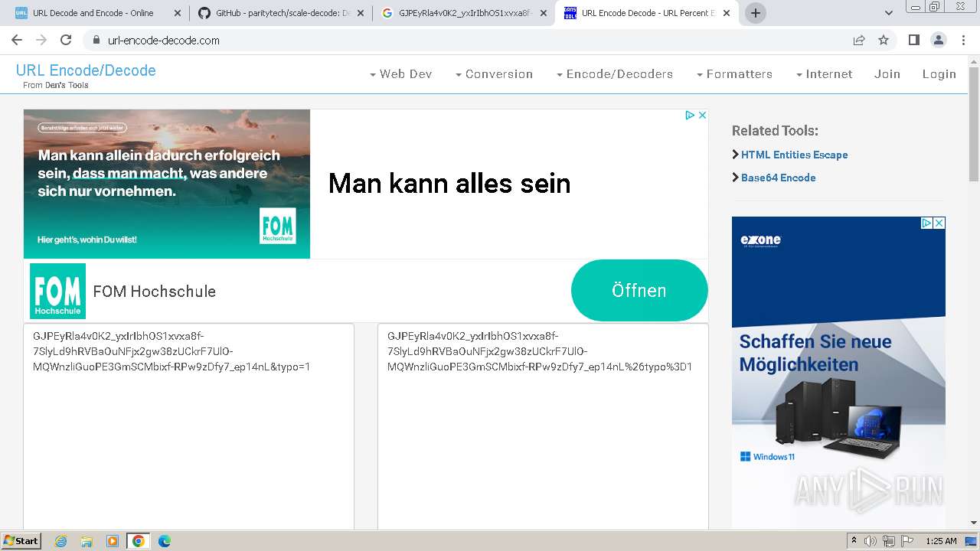Open the Base64 Encode tool
The image size is (980, 551).
(x=778, y=178)
